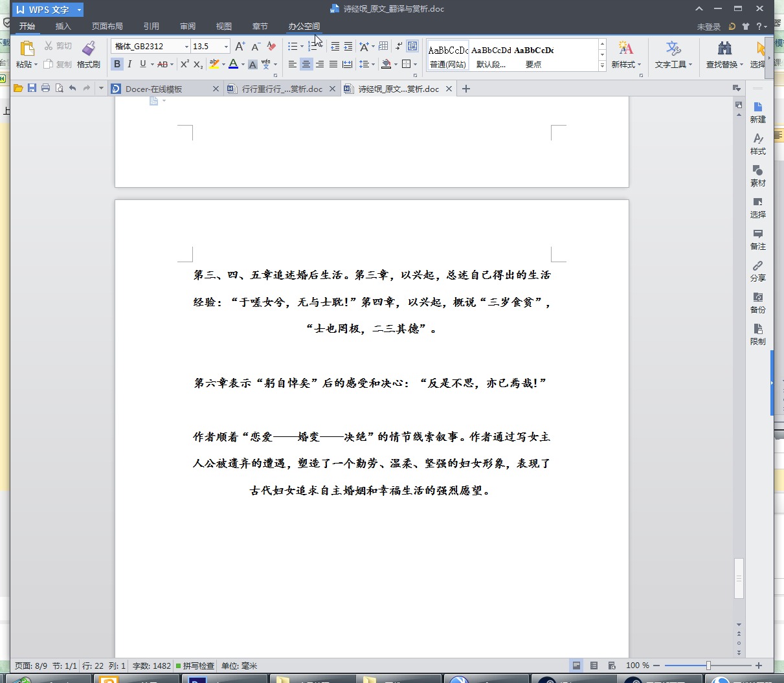Viewport: 784px width, 683px height.
Task: Click the Paste (粘贴) clipboard icon
Action: [27, 49]
